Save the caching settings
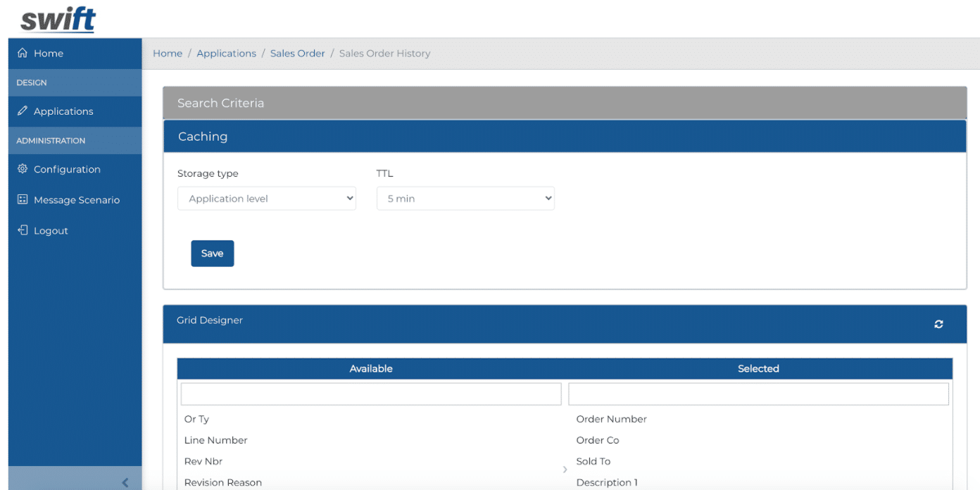Viewport: 980px width, 490px height. click(x=212, y=253)
